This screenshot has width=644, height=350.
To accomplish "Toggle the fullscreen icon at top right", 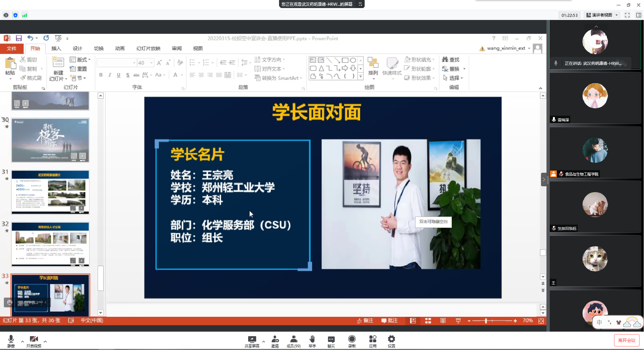I will tap(627, 15).
